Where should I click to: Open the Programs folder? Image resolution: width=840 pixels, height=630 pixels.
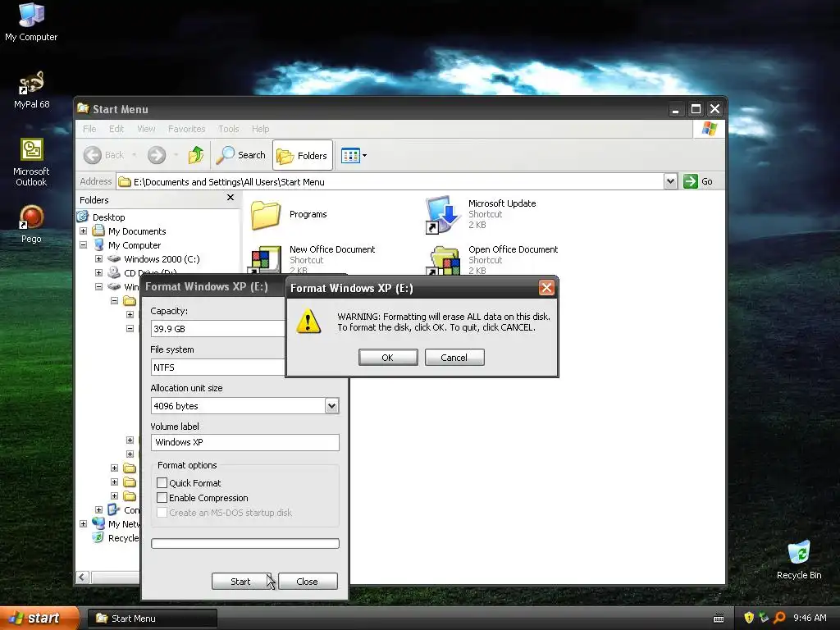coord(290,214)
